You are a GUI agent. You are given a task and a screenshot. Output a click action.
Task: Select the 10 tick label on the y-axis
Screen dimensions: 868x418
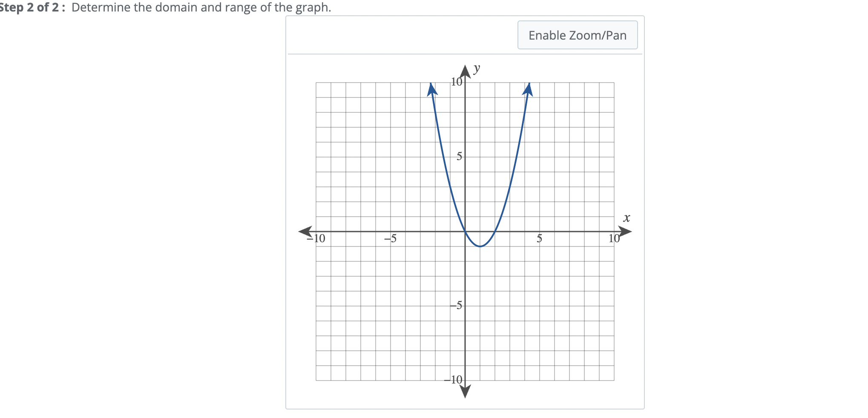pyautogui.click(x=457, y=81)
